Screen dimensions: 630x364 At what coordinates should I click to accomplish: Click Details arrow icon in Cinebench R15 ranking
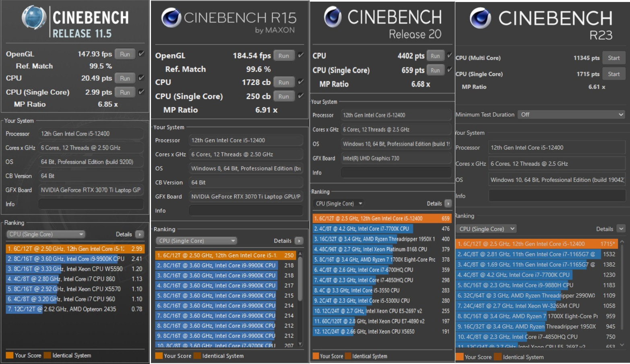click(x=299, y=241)
